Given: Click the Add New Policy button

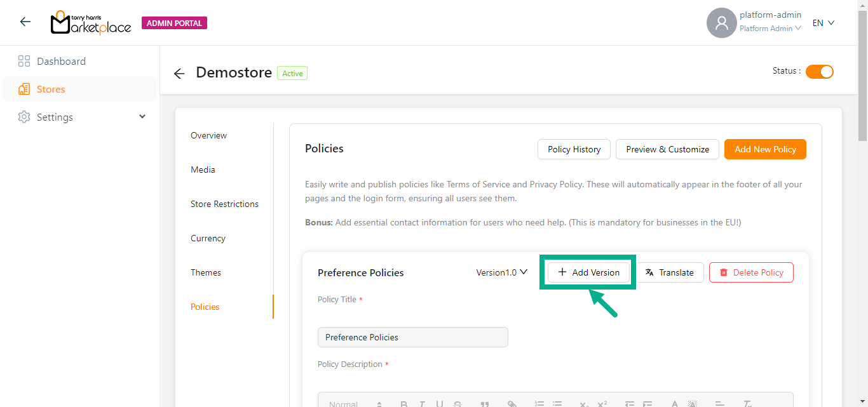Looking at the screenshot, I should [x=765, y=149].
